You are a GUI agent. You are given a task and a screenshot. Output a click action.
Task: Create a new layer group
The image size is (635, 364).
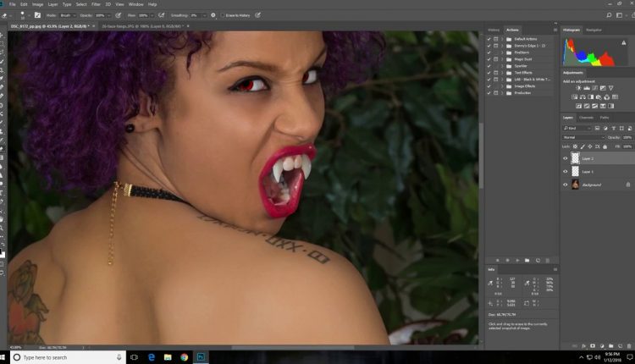click(x=610, y=346)
